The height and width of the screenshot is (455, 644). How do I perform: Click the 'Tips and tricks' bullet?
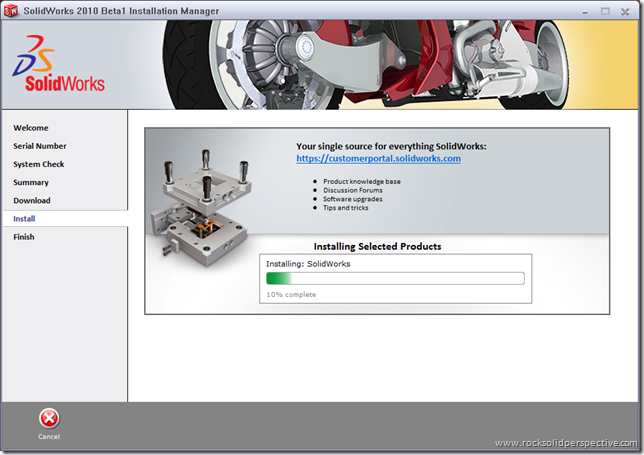click(x=345, y=207)
